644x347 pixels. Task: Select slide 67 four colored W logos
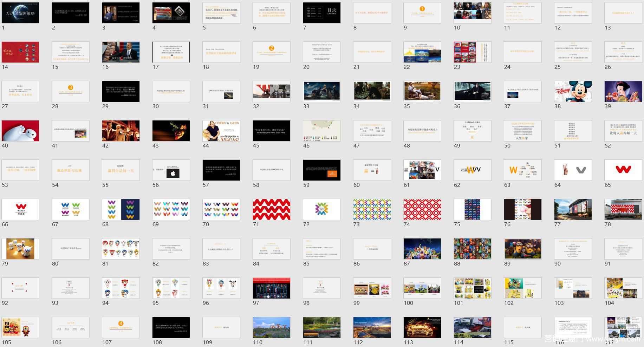[x=71, y=210]
